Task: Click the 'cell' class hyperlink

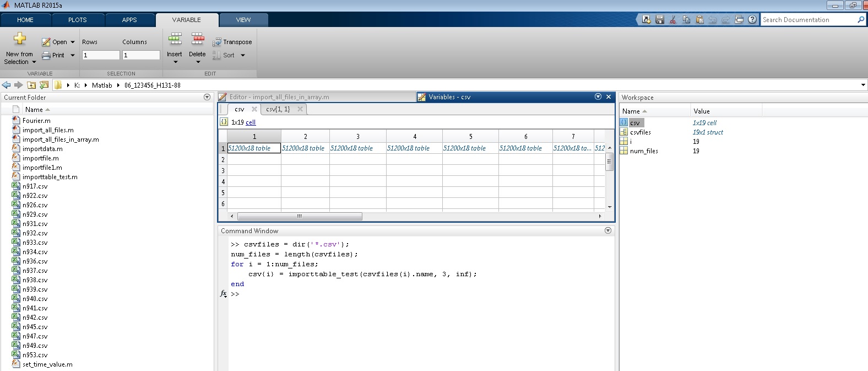Action: 251,122
